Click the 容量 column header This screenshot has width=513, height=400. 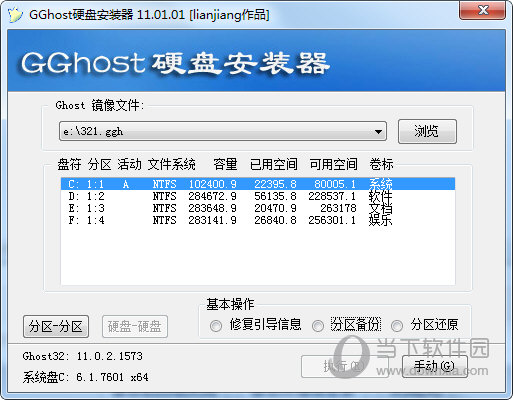coord(225,164)
